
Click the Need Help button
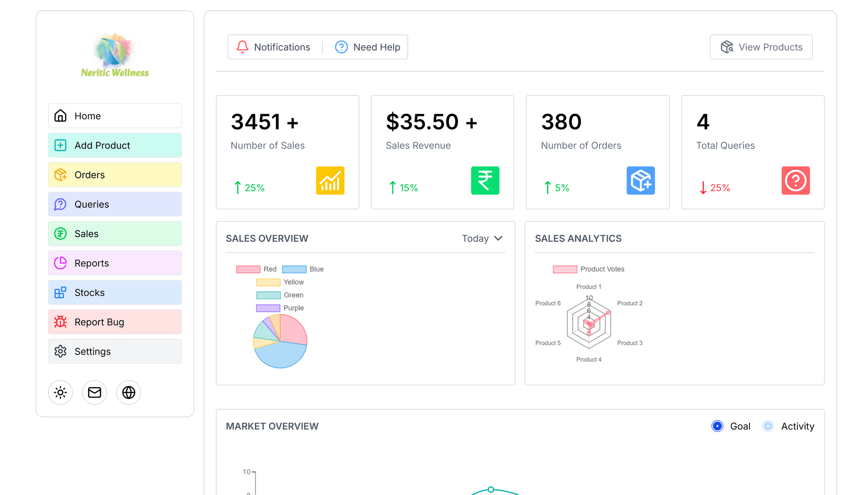click(368, 47)
